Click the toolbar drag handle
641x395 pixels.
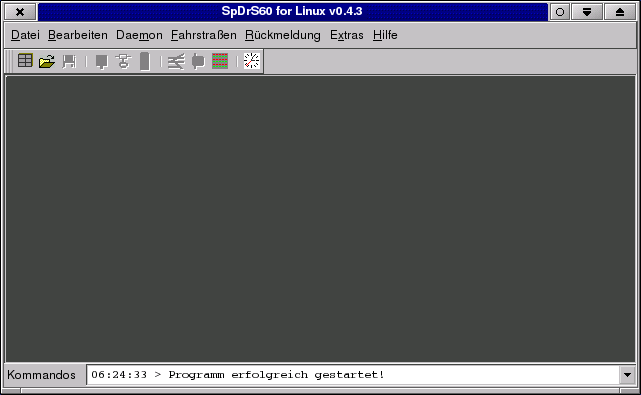9,61
